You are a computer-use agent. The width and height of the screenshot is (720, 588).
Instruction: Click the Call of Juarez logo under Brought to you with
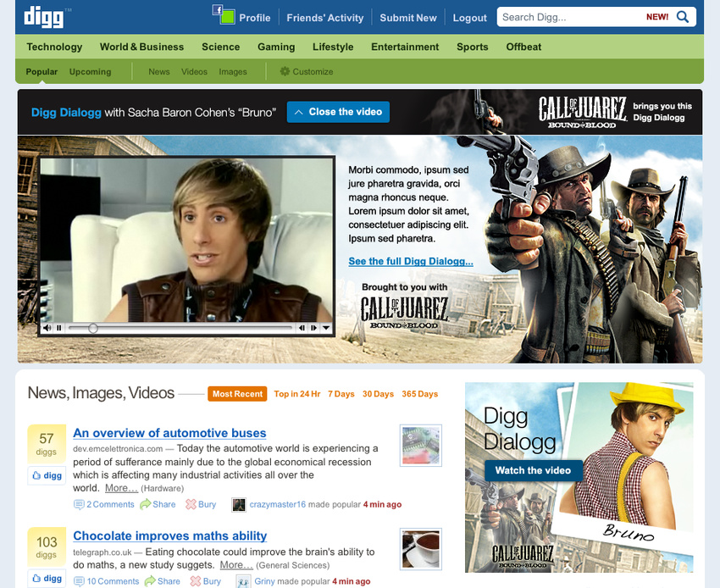pyautogui.click(x=404, y=313)
